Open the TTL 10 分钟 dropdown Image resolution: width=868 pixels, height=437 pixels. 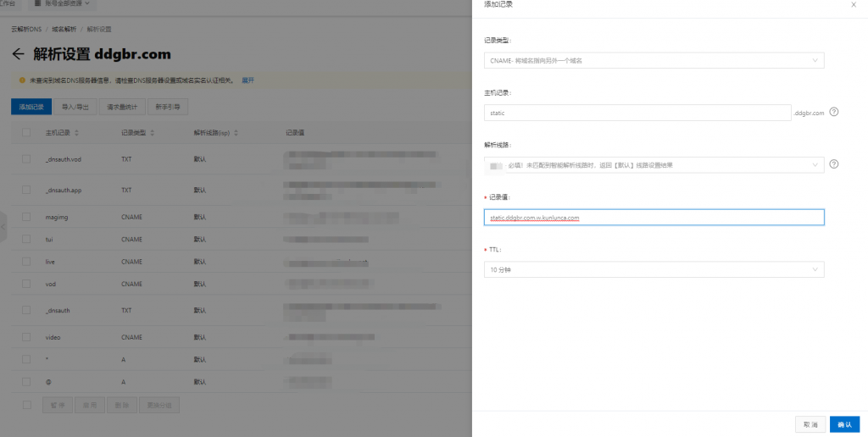[x=654, y=269]
